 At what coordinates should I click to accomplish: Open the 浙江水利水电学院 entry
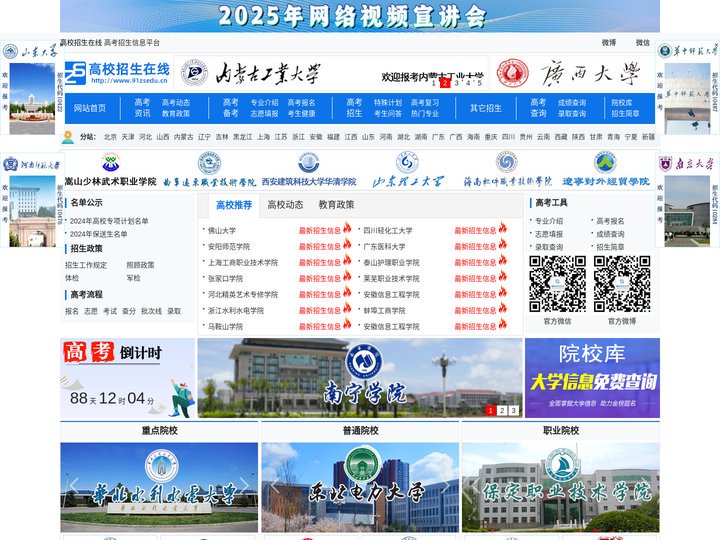pyautogui.click(x=236, y=311)
